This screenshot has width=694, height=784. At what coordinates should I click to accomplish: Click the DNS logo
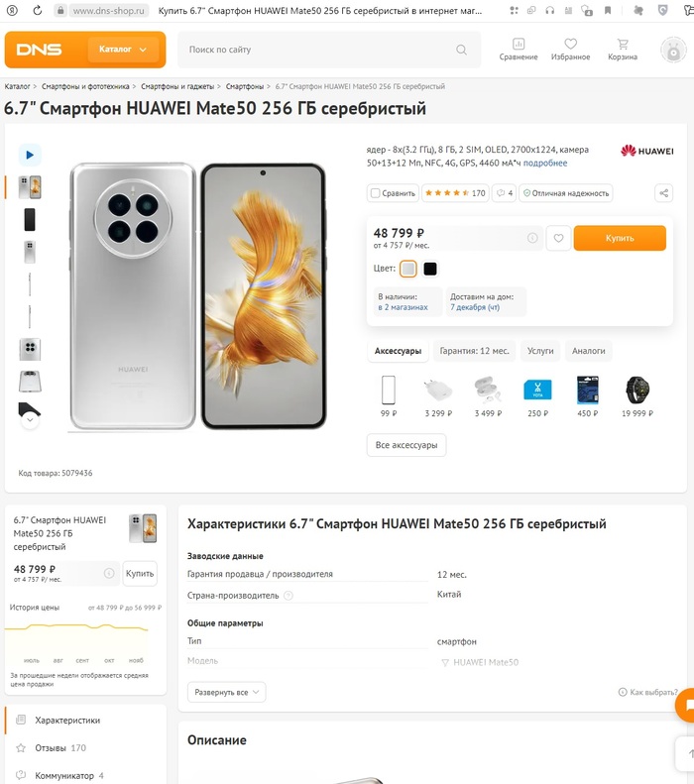tap(41, 50)
